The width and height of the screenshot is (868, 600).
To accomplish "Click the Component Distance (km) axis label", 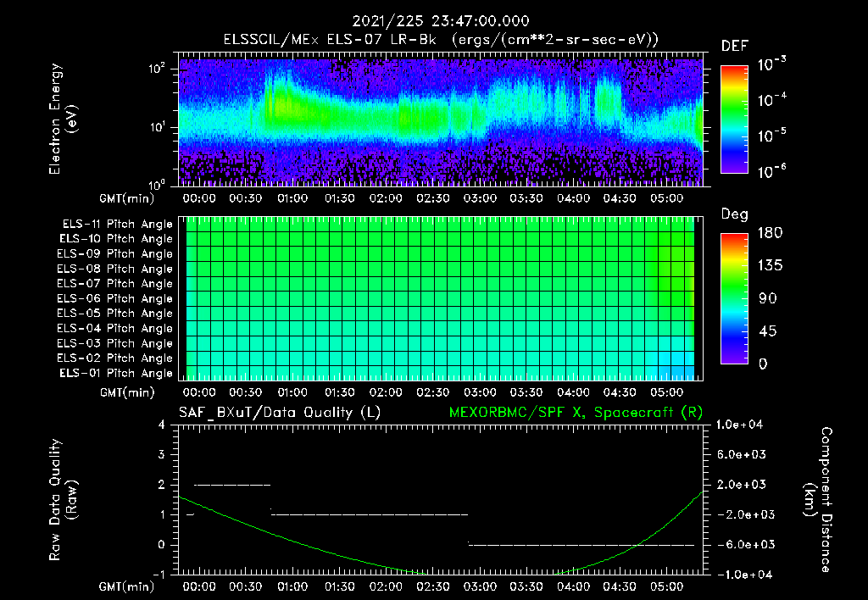I will click(818, 500).
